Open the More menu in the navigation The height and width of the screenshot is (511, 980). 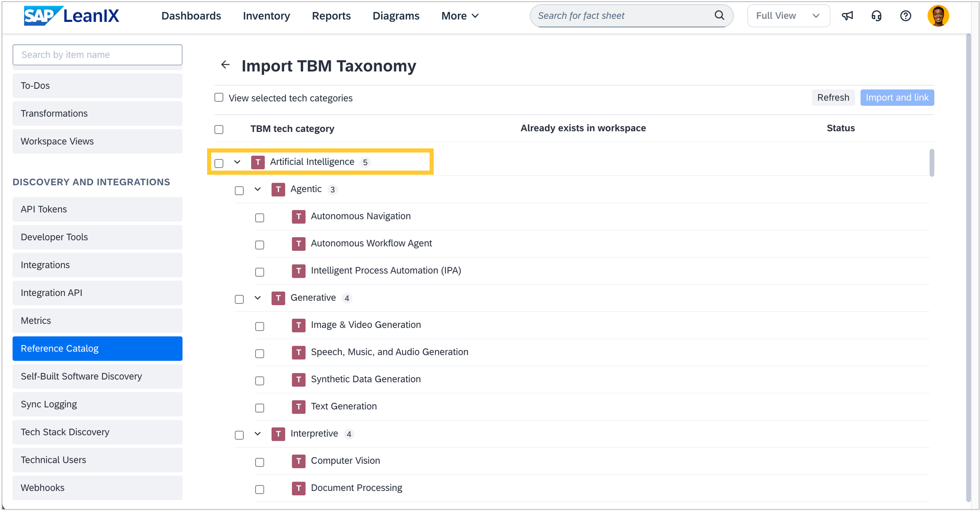[459, 16]
